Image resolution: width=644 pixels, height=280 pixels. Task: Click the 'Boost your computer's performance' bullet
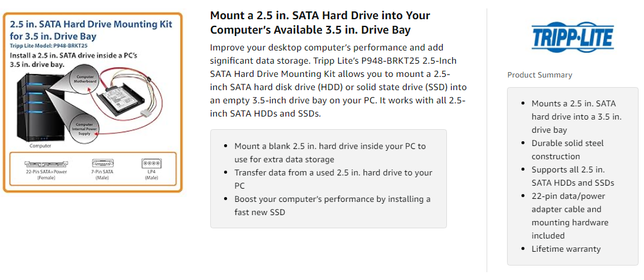[x=332, y=205]
